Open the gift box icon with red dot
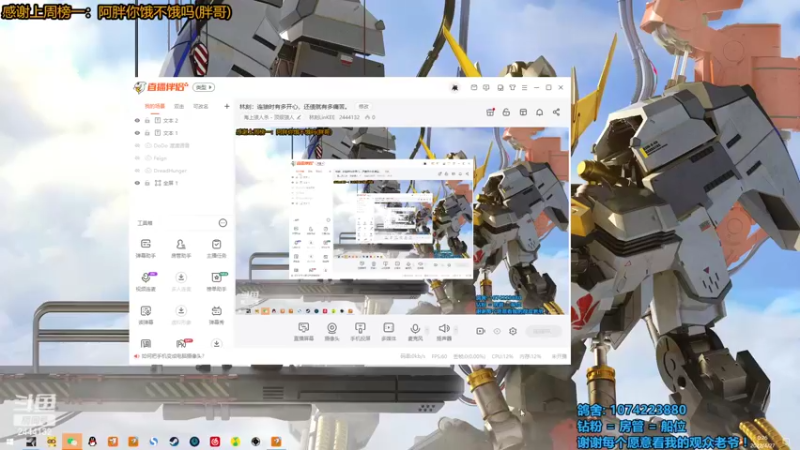Screen dimensions: 800x450 (490, 112)
